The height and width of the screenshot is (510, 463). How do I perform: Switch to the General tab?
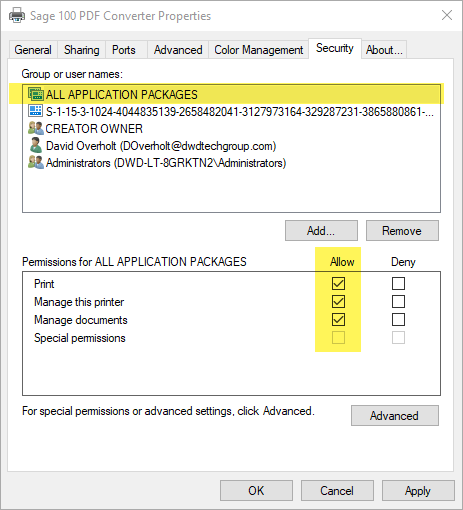[x=33, y=50]
